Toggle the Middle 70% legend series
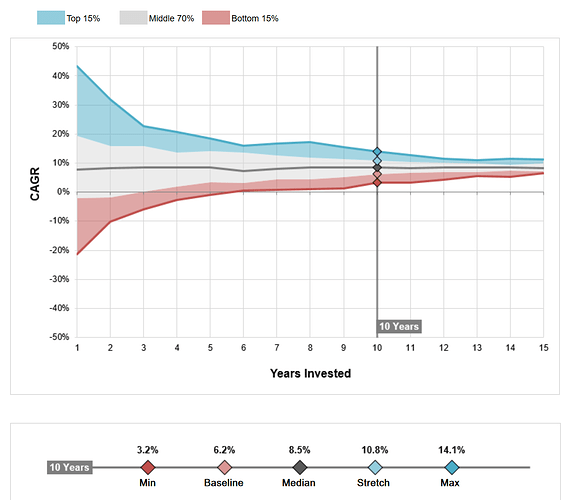 (x=157, y=18)
